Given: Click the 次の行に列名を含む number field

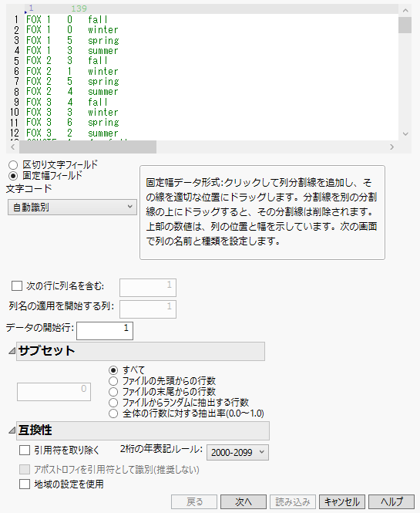Looking at the screenshot, I should [x=148, y=288].
